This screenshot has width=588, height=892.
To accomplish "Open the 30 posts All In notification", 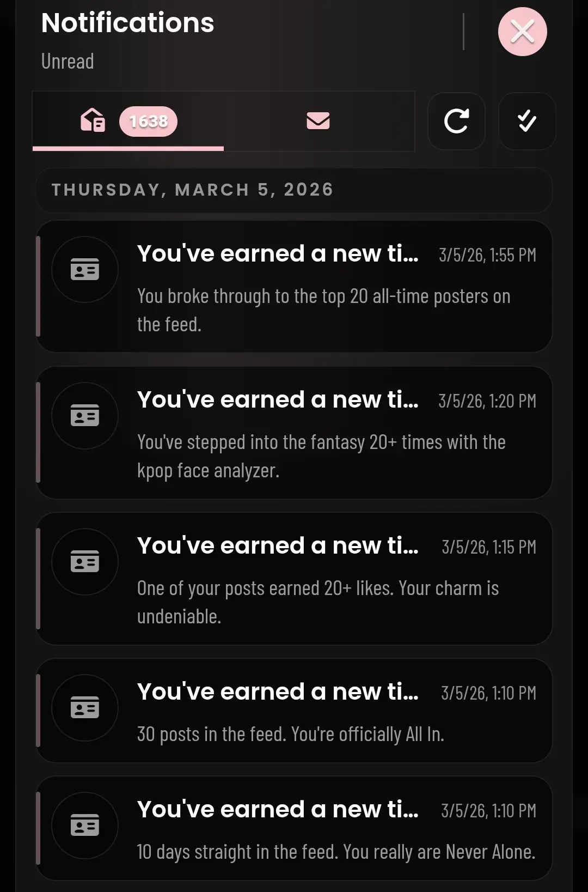I will pyautogui.click(x=291, y=734).
